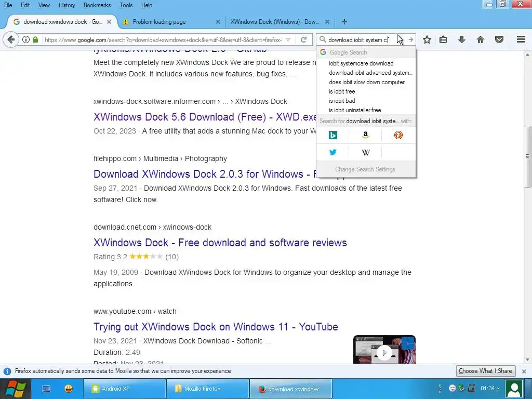This screenshot has width=532, height=399.
Task: Open the Bookmarks menu
Action: point(97,5)
